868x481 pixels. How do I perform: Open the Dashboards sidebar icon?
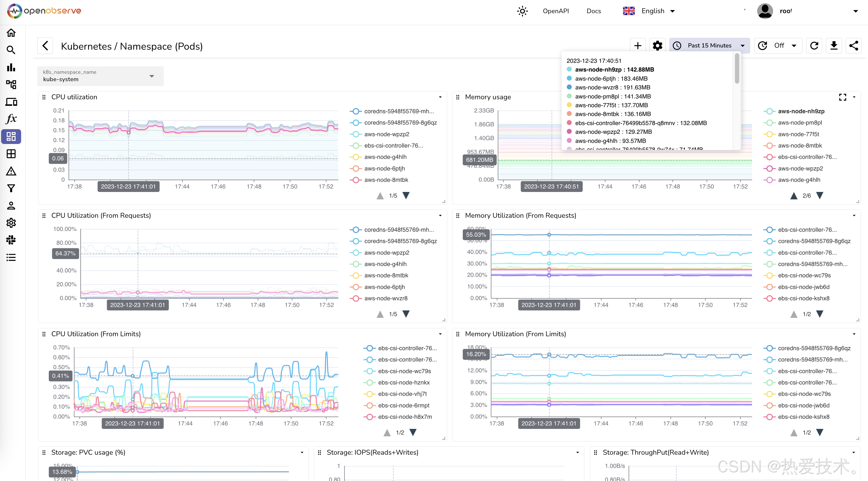coord(11,136)
